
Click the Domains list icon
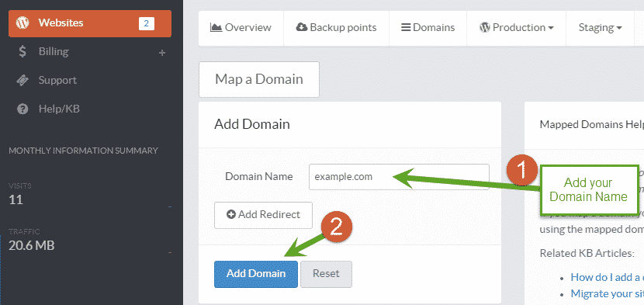[x=407, y=27]
